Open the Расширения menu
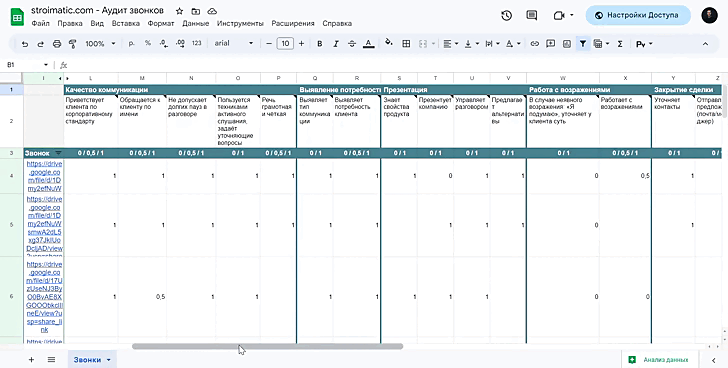 point(293,23)
